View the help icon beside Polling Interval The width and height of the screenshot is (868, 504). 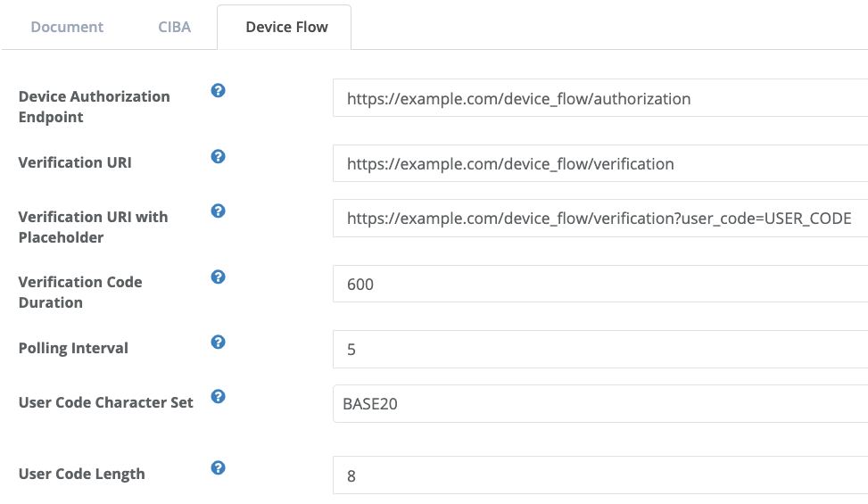click(x=218, y=342)
